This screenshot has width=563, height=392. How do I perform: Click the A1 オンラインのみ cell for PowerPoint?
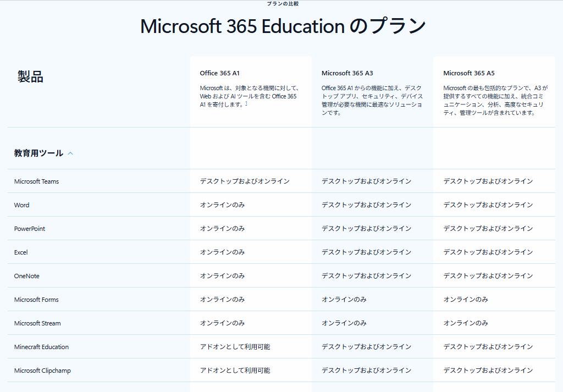click(222, 229)
